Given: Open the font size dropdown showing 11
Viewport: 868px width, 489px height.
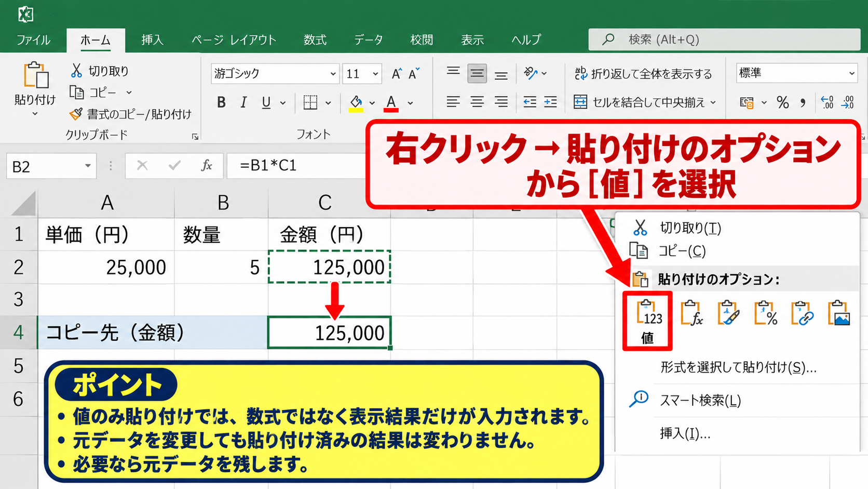Looking at the screenshot, I should (375, 74).
